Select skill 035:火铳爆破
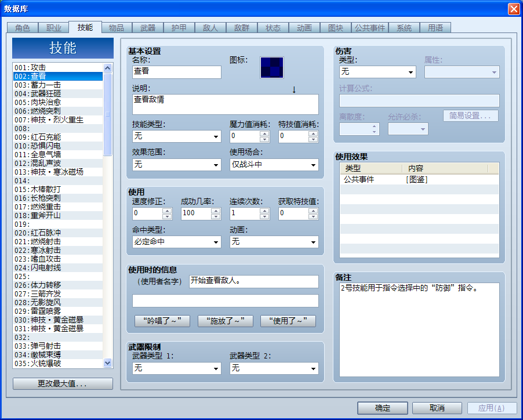The width and height of the screenshot is (523, 420). (58, 364)
